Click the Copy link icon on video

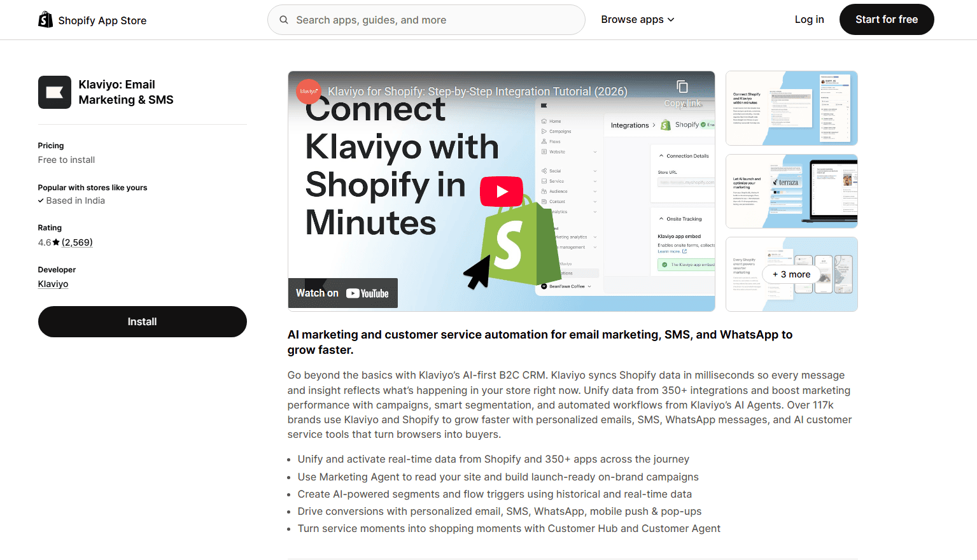pos(682,87)
